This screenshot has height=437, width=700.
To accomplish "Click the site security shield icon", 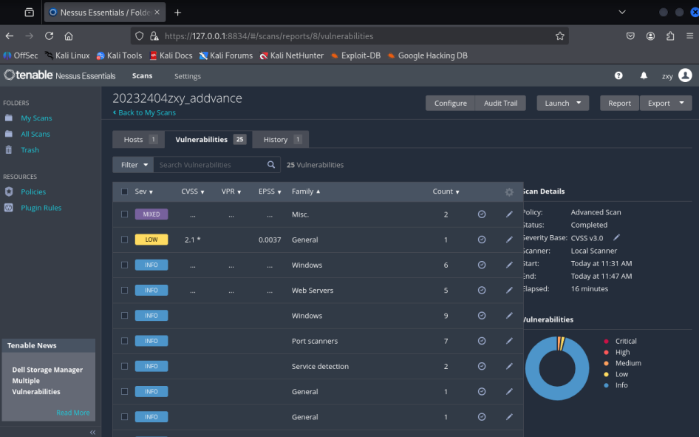I will pyautogui.click(x=139, y=36).
